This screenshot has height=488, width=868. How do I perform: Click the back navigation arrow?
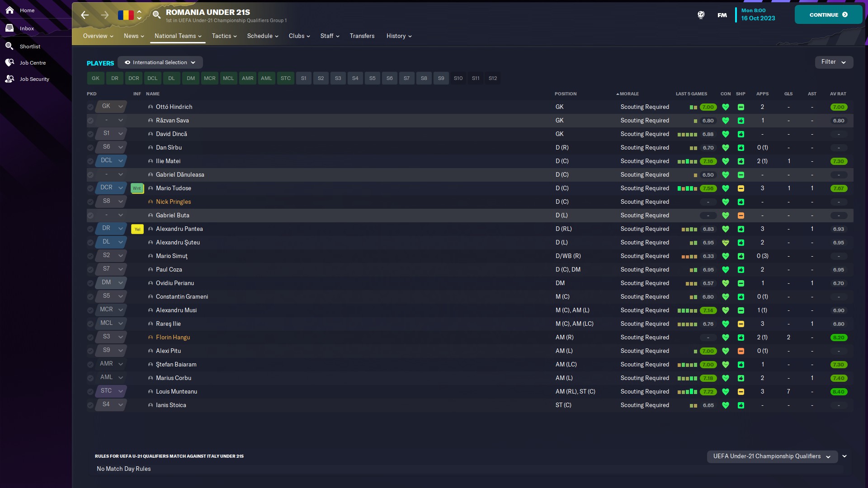[85, 15]
